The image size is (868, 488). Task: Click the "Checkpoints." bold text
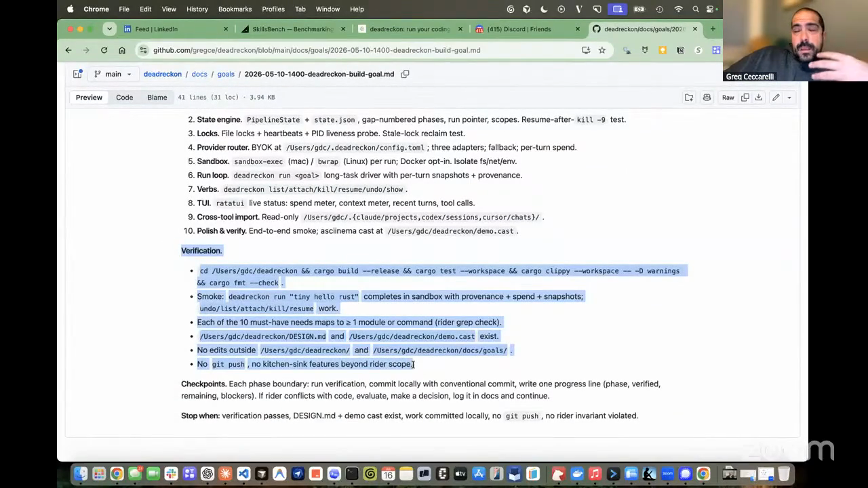coord(203,384)
